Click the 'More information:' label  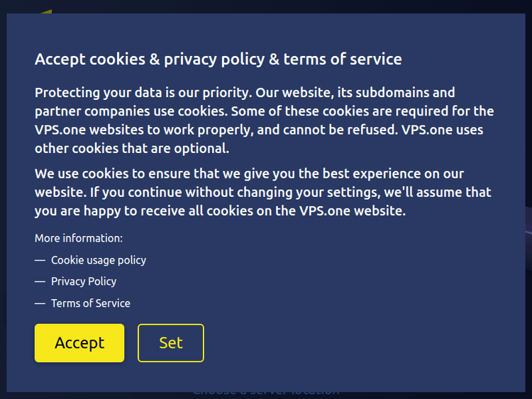(79, 238)
